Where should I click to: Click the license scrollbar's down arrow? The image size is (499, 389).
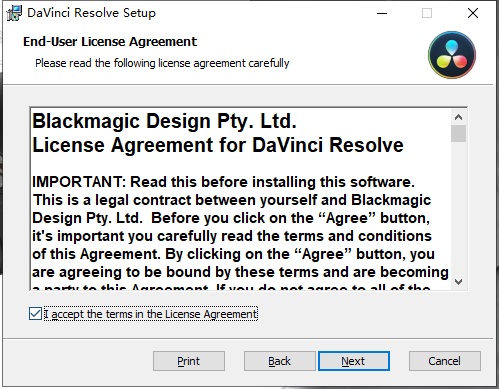pyautogui.click(x=459, y=282)
